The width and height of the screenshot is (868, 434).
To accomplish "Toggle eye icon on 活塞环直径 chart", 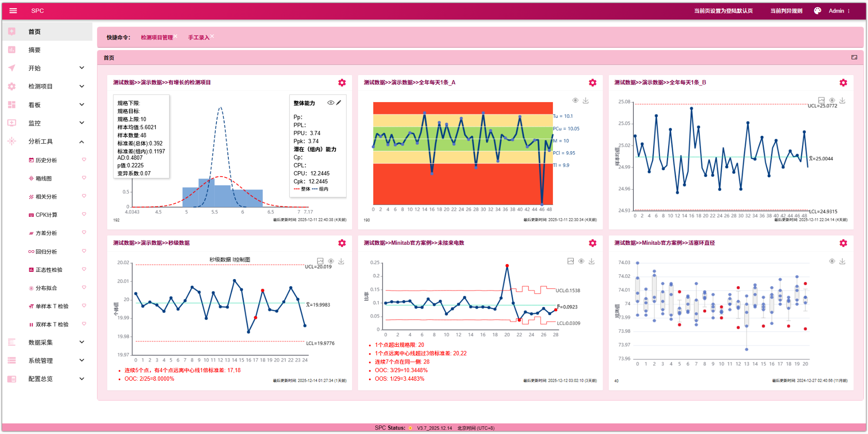I will tap(832, 261).
